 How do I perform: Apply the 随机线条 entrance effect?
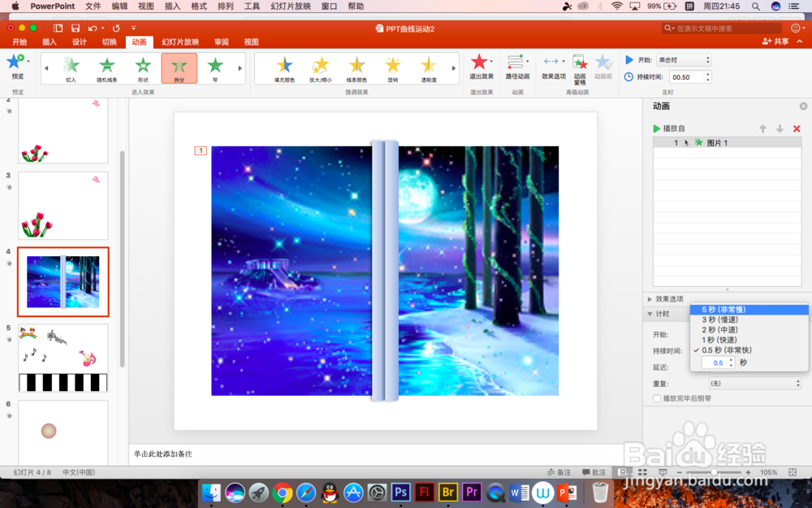106,68
